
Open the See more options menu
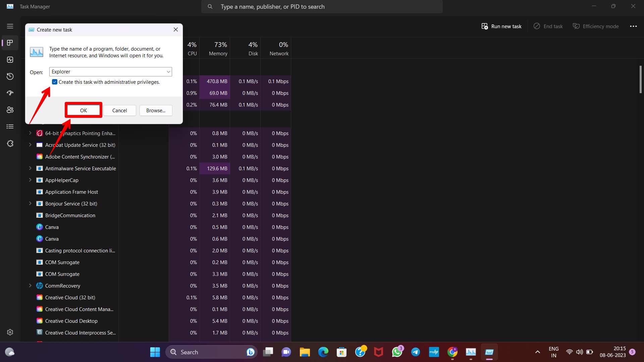pos(633,26)
